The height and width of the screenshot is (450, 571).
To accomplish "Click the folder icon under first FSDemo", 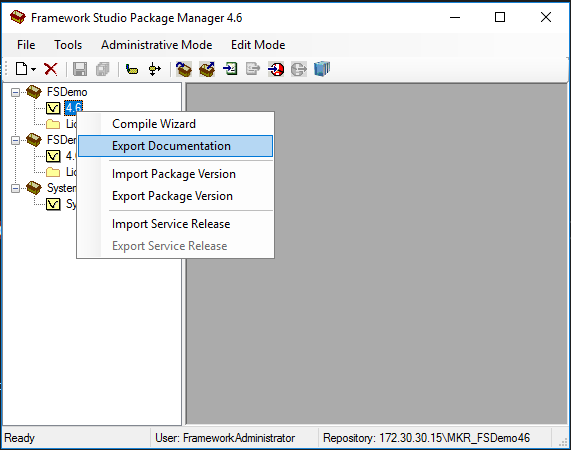I will point(53,124).
